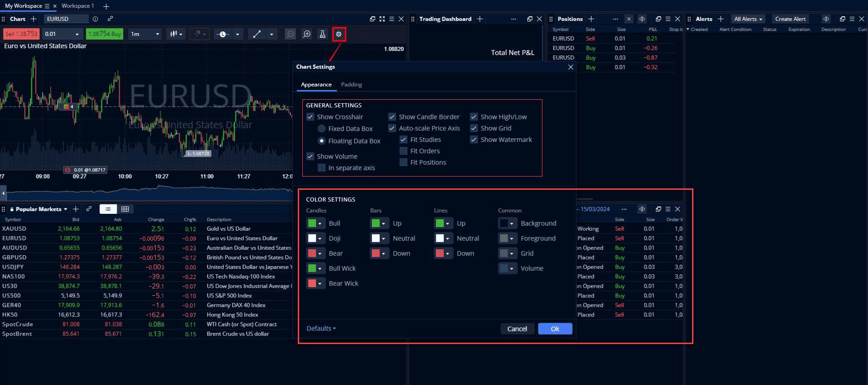Screen dimensions: 868x385
Task: Toggle Show Grid checkbox
Action: click(x=474, y=128)
